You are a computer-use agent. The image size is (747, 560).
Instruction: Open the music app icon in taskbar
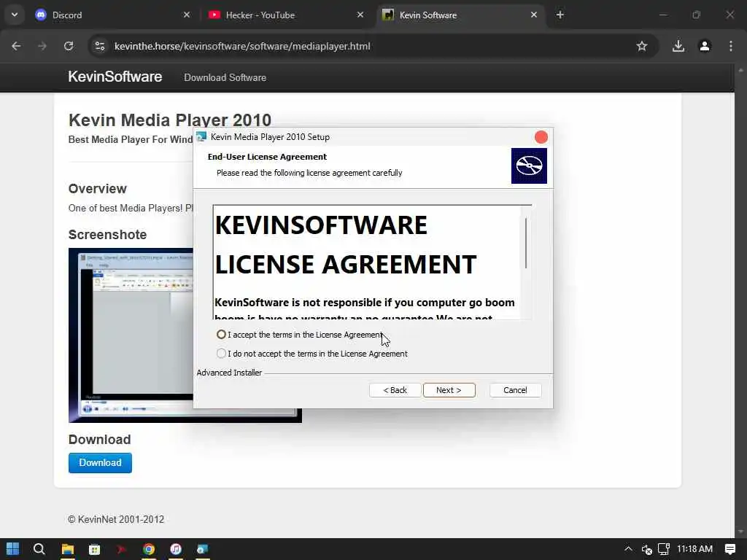click(176, 549)
